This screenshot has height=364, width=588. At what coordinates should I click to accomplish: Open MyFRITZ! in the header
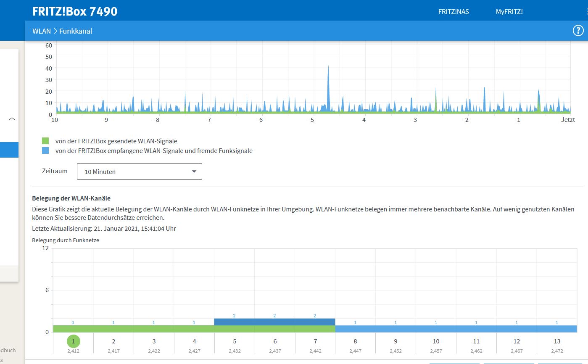[x=509, y=12]
